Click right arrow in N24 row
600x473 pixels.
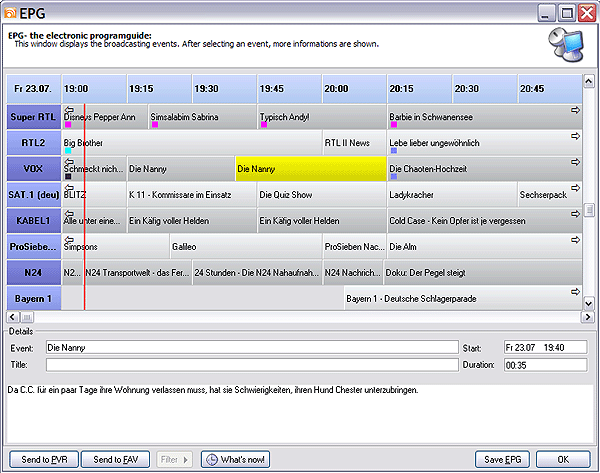pos(575,265)
